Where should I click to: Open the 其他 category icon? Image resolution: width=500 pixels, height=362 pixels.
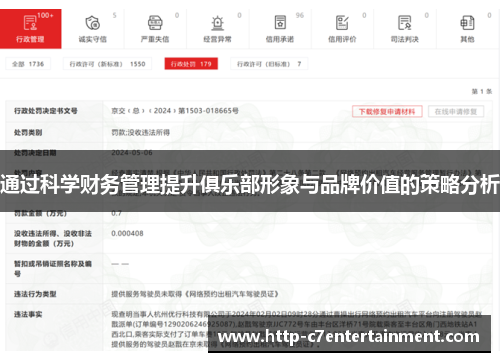[467, 23]
